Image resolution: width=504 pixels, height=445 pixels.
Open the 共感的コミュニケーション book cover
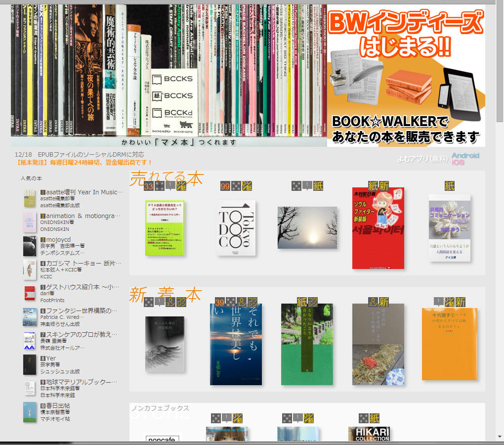pyautogui.click(x=449, y=228)
